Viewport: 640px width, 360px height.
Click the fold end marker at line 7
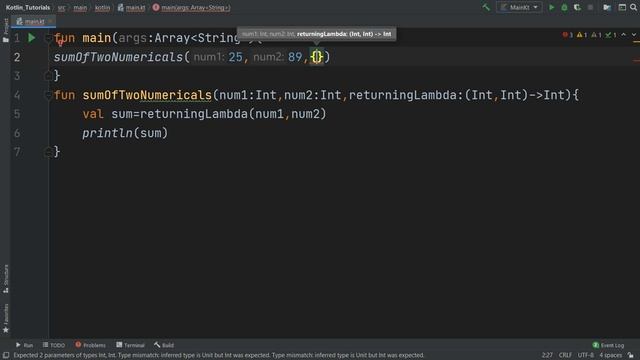[48, 152]
